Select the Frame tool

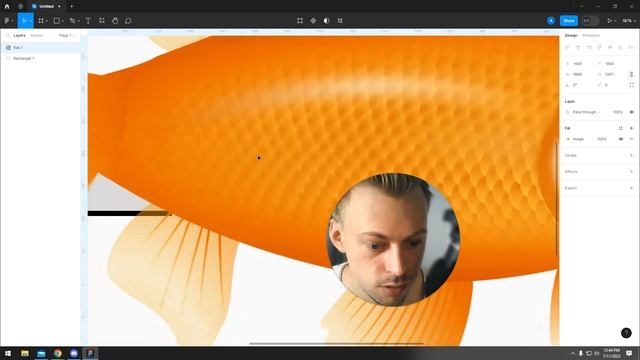(41, 20)
